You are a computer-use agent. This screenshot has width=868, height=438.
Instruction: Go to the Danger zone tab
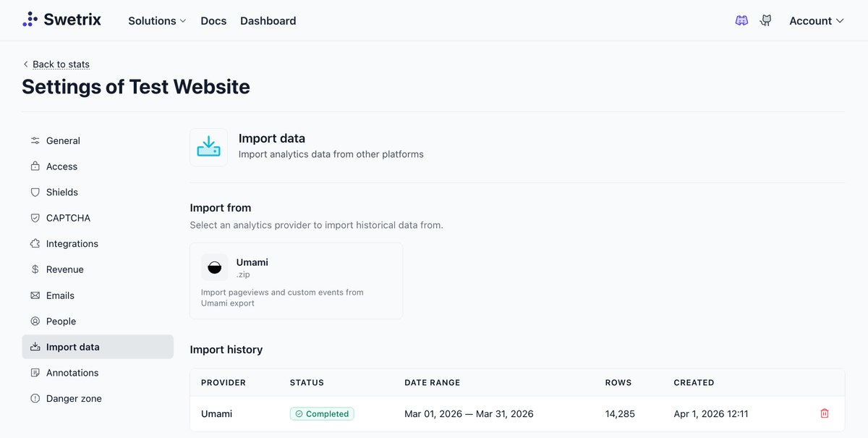click(98, 399)
